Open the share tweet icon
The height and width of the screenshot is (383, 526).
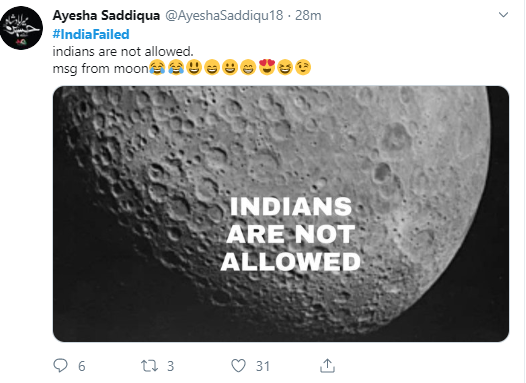[327, 365]
